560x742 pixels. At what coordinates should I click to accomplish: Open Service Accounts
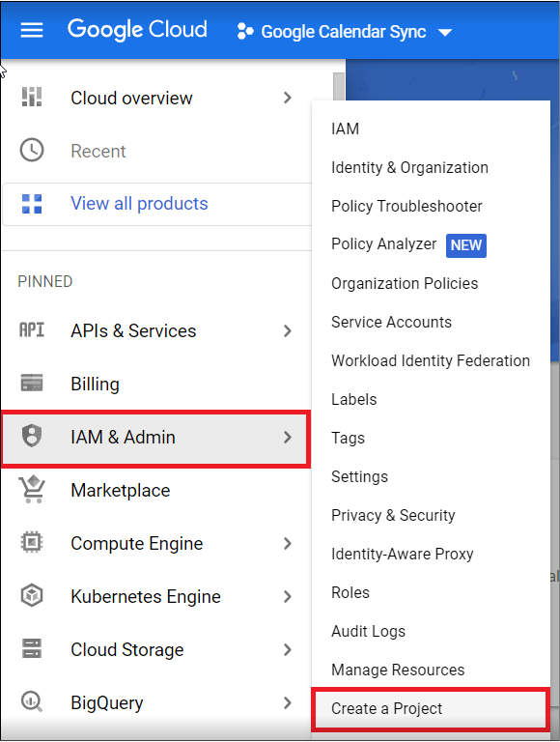click(x=391, y=323)
